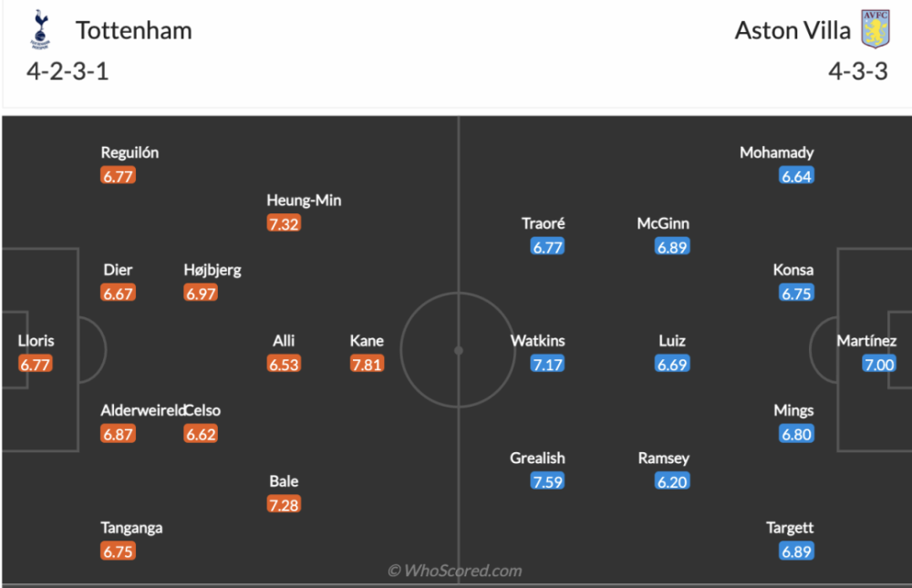Click Alli's 6.53 rating badge
Image resolution: width=912 pixels, height=588 pixels.
click(284, 364)
